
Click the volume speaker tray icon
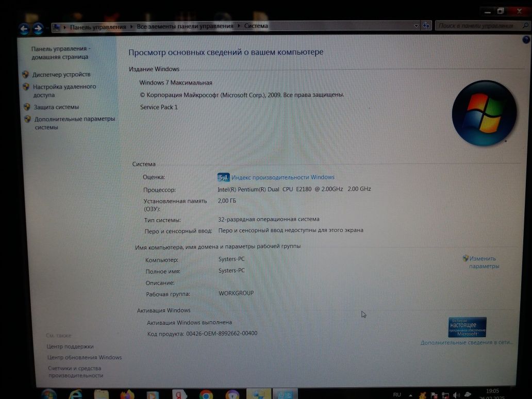(456, 395)
